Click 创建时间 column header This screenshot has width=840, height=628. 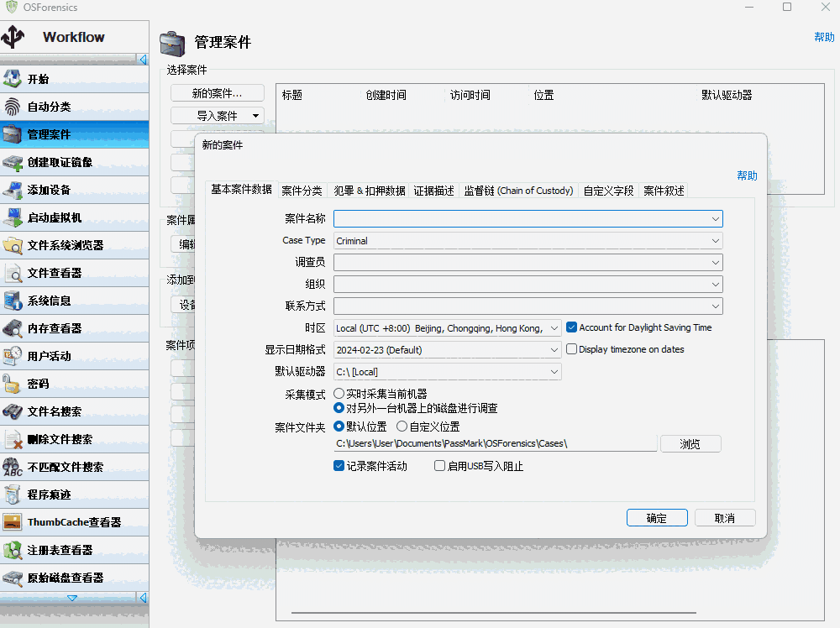(x=386, y=95)
